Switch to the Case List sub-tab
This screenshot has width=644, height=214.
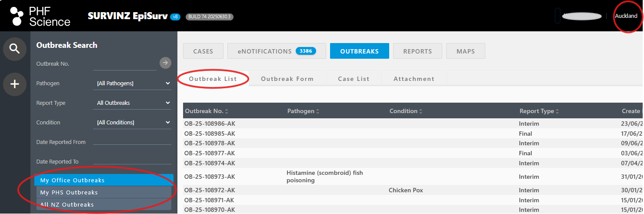pyautogui.click(x=354, y=79)
